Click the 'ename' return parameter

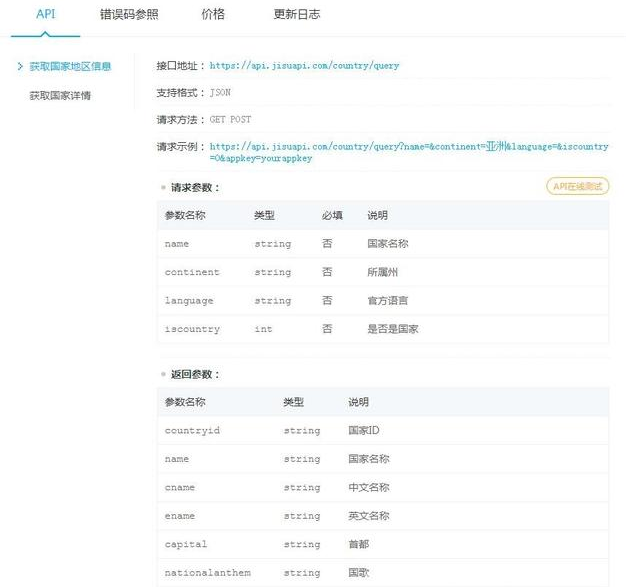pyautogui.click(x=180, y=516)
